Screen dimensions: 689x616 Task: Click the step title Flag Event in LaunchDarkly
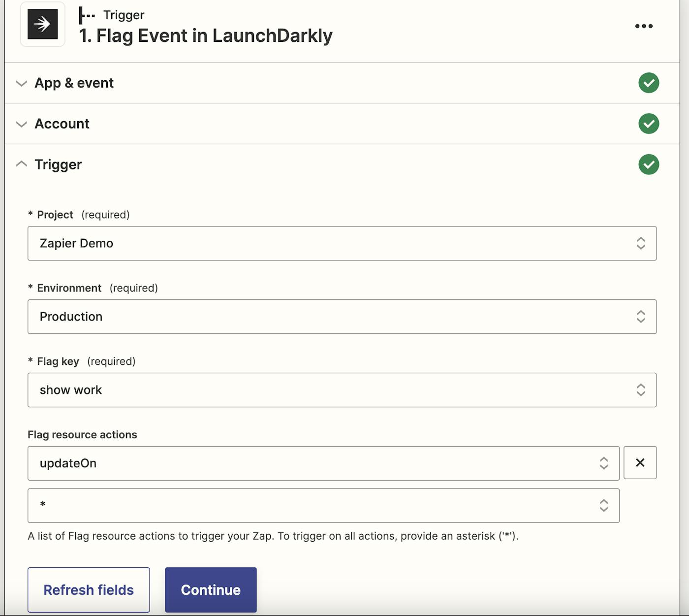(x=206, y=36)
